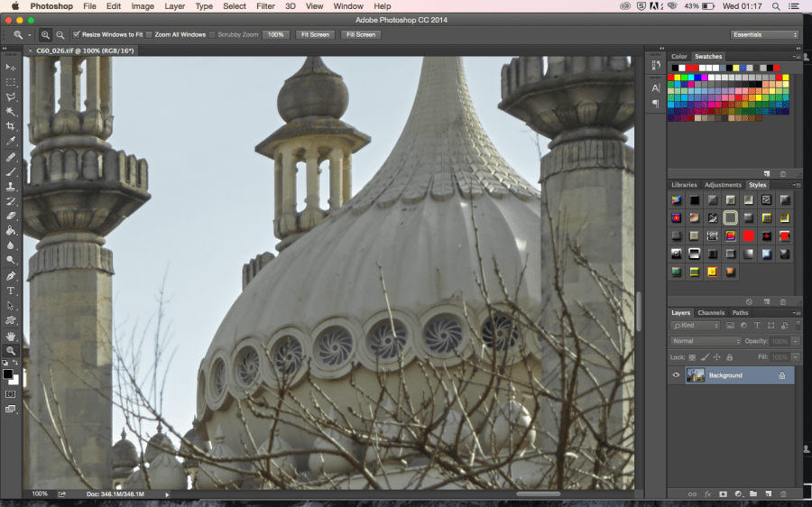
Task: Add a layer mask from Layers panel
Action: (x=724, y=494)
